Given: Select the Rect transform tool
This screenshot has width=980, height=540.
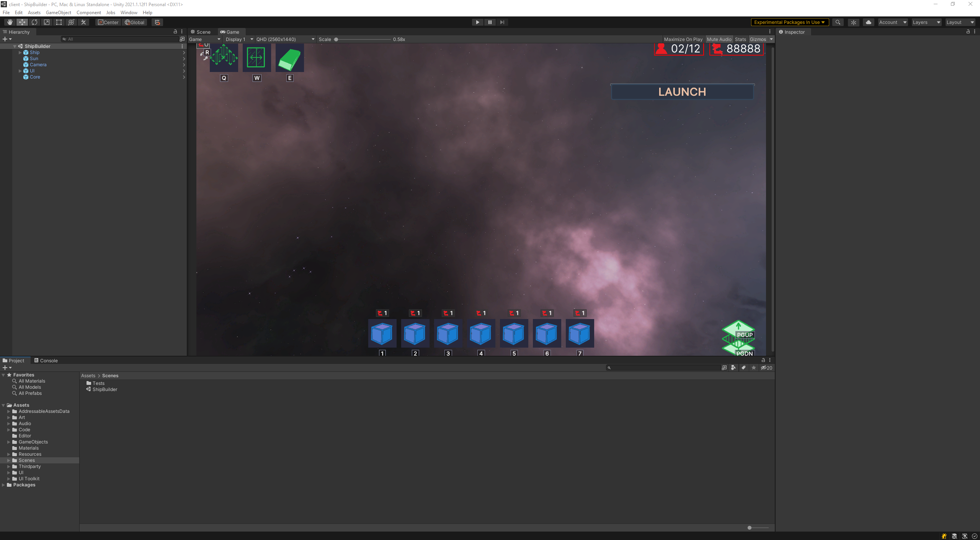Looking at the screenshot, I should click(x=59, y=22).
